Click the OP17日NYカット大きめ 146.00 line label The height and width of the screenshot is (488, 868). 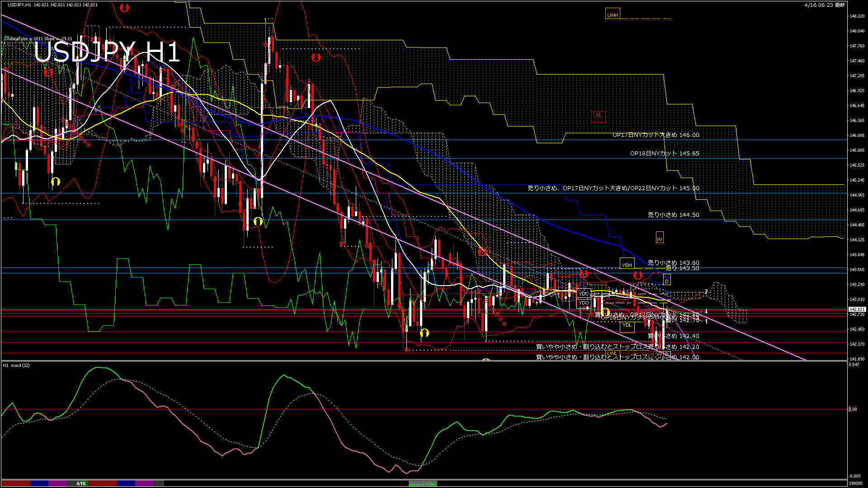[656, 135]
